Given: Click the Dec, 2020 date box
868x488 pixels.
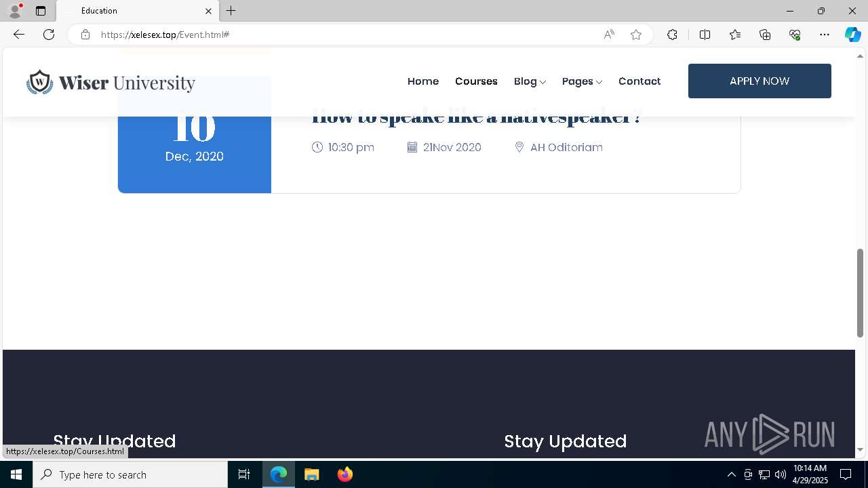Looking at the screenshot, I should coord(195,154).
